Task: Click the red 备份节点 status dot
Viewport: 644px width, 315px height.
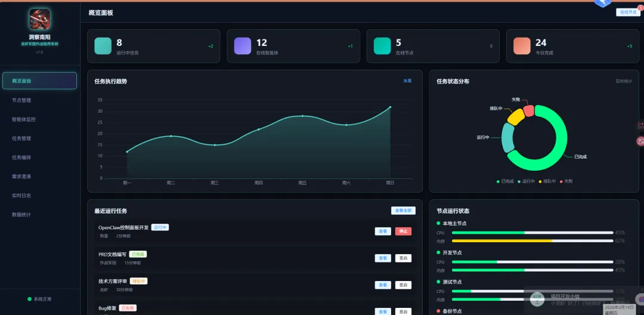Action: coord(439,311)
